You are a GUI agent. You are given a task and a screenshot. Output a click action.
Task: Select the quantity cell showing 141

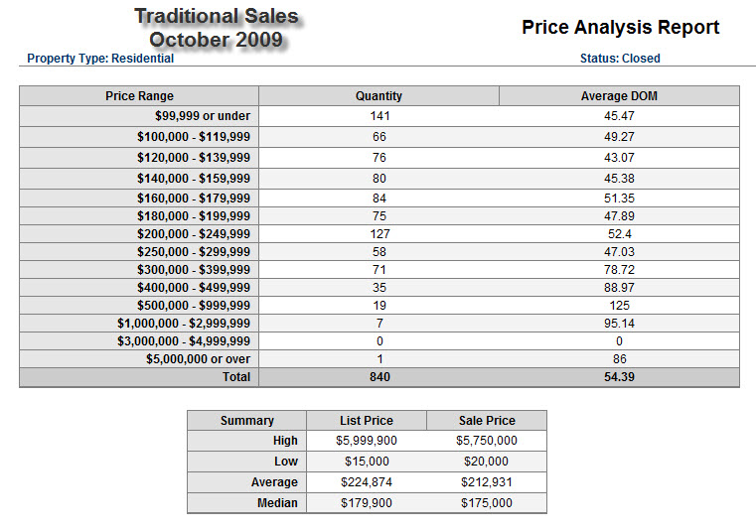[x=378, y=116]
